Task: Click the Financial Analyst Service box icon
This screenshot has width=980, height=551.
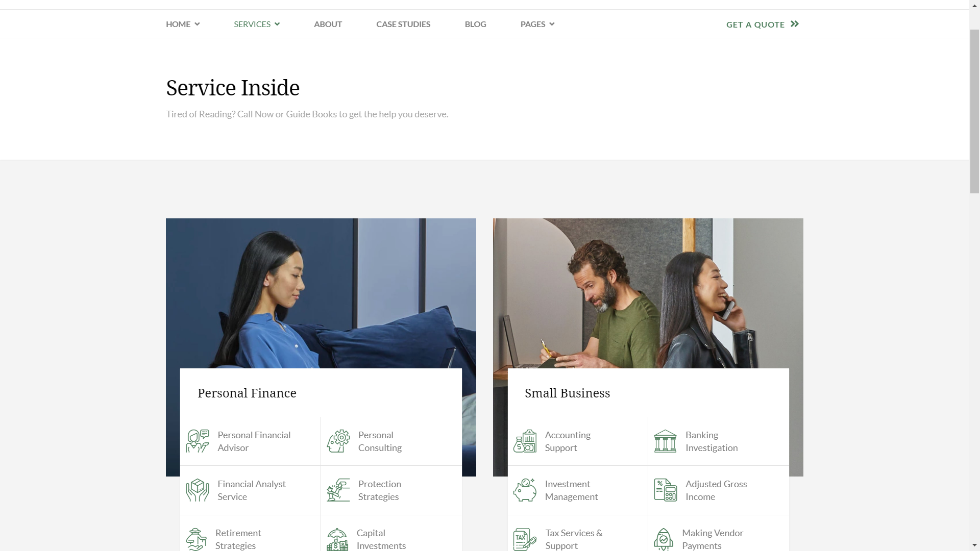Action: coord(198,490)
